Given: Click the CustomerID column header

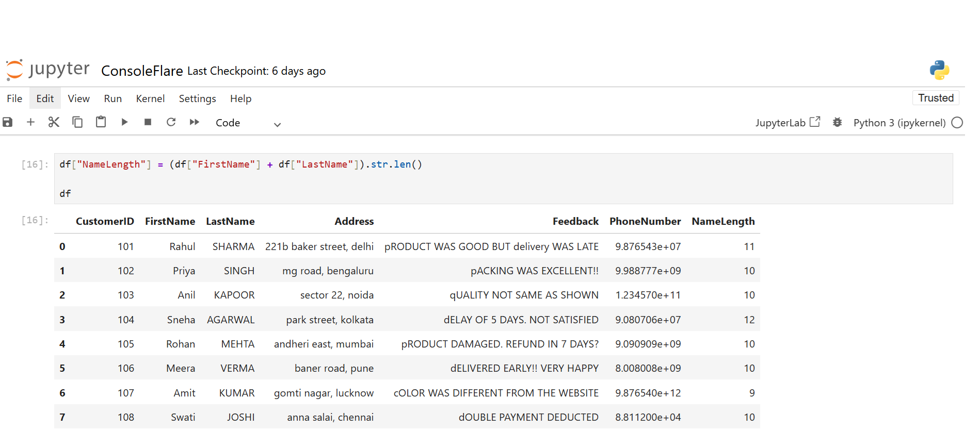Looking at the screenshot, I should coord(105,221).
